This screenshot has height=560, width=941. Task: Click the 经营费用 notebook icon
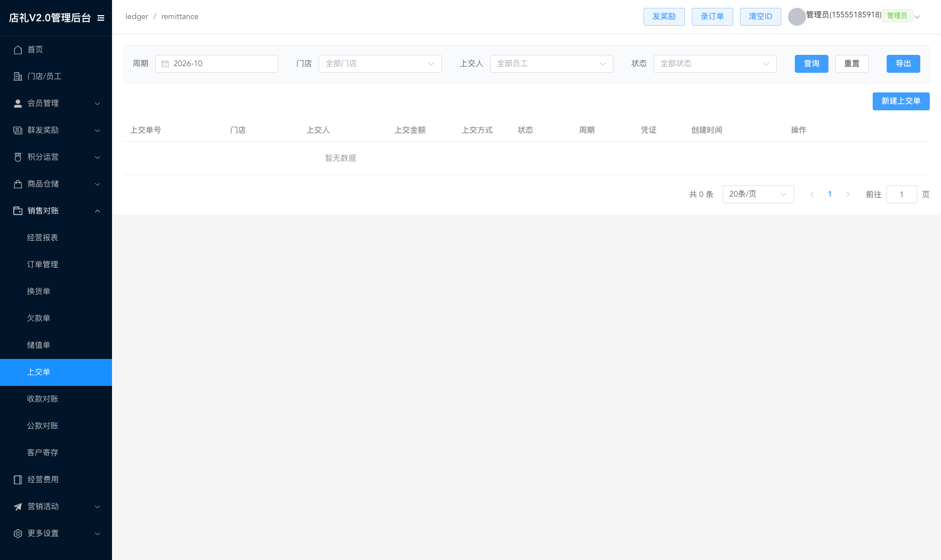click(18, 480)
